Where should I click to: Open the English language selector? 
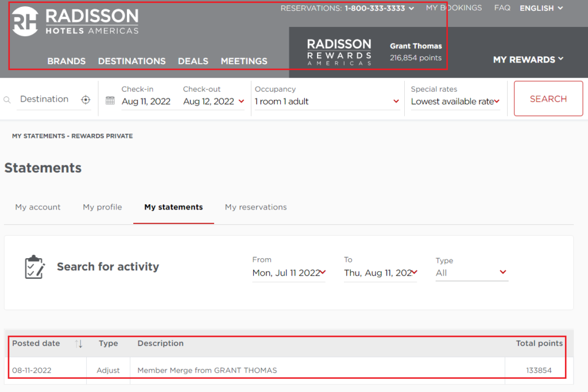[x=540, y=8]
